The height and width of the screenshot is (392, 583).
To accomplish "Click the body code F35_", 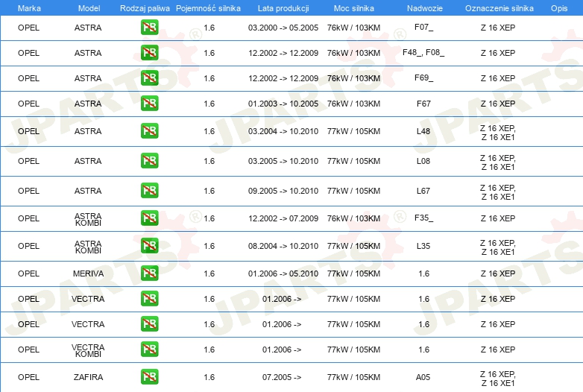I will 423,218.
